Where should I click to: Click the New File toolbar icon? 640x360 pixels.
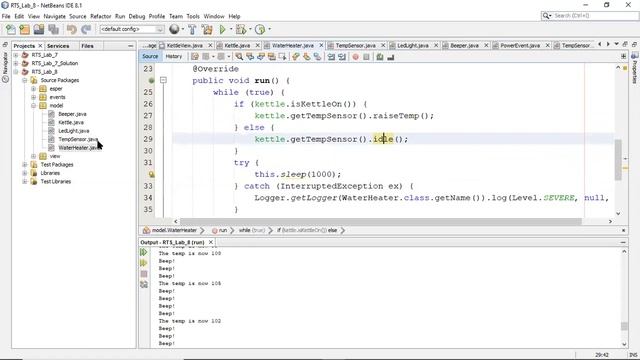(x=11, y=29)
